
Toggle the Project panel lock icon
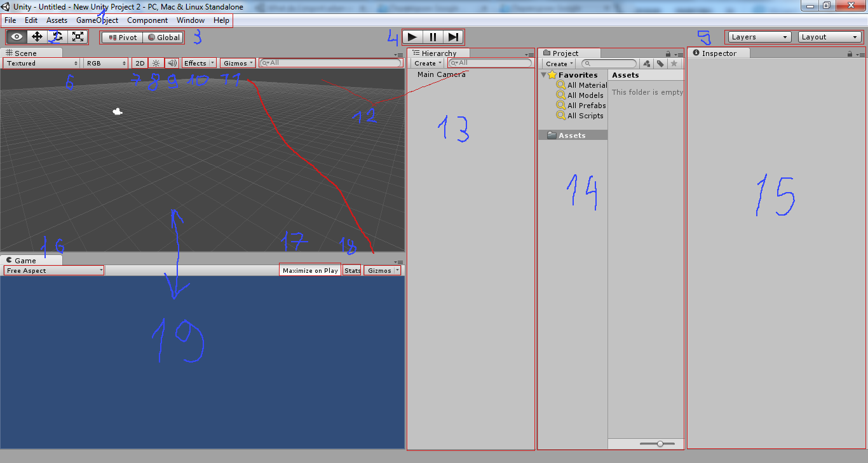pos(668,54)
